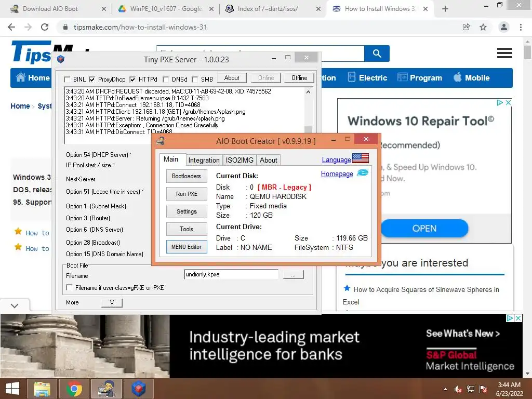This screenshot has width=532, height=399.
Task: Click the share page icon in address bar
Action: point(466,27)
